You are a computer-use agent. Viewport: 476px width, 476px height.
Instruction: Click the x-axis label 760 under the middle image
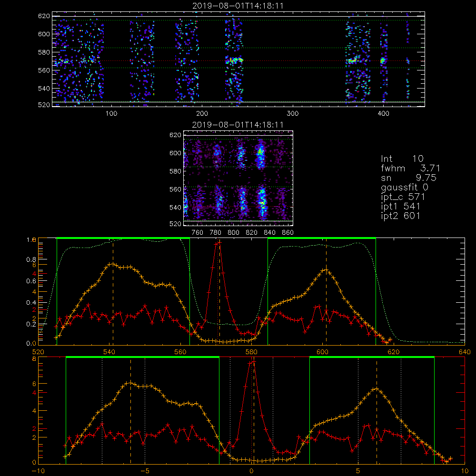198,233
